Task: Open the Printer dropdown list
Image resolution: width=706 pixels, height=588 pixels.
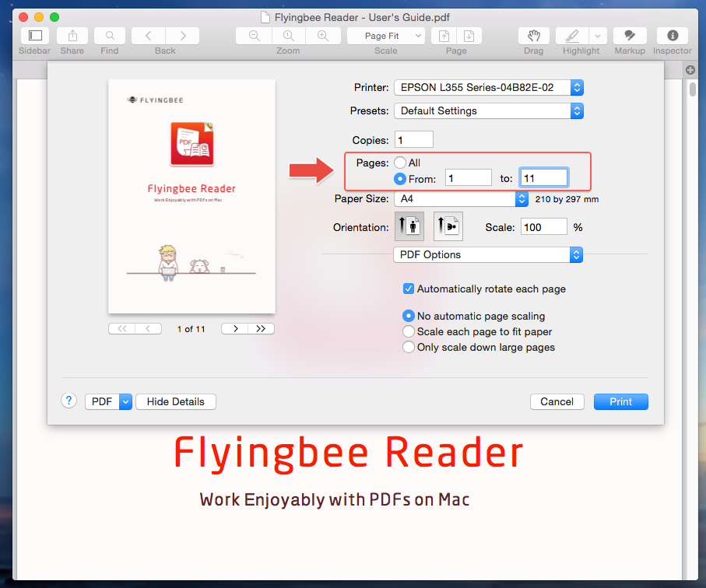Action: (489, 87)
